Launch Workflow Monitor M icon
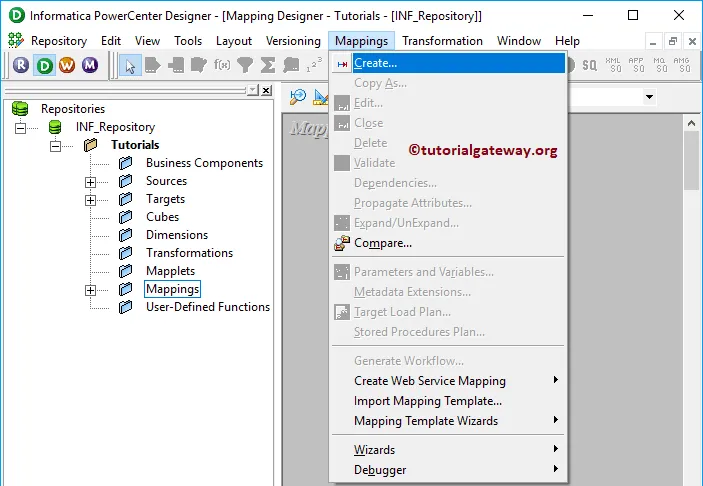This screenshot has width=703, height=486. pos(90,65)
